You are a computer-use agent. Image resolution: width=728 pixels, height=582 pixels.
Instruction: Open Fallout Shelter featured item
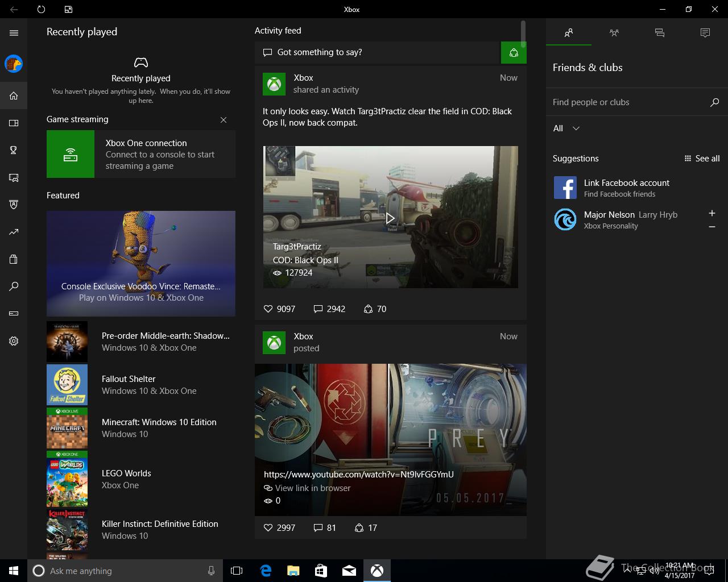pos(141,385)
